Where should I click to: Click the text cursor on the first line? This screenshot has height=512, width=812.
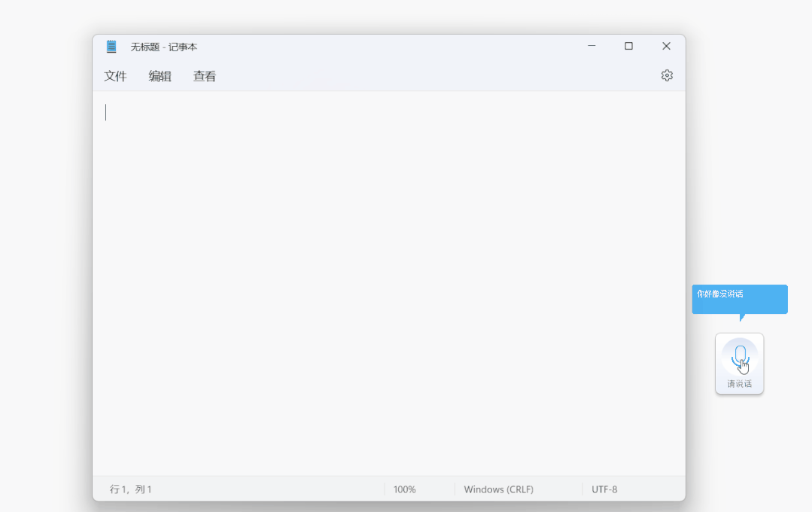tap(105, 112)
